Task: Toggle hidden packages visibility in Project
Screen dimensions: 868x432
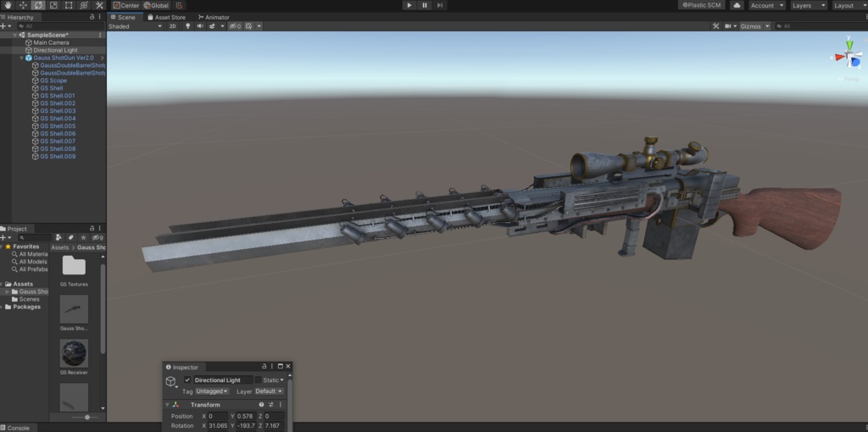Action: point(97,237)
